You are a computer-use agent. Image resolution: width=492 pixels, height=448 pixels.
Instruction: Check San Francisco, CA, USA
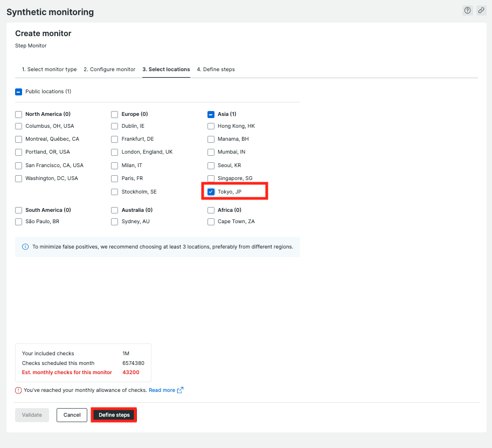click(x=18, y=166)
